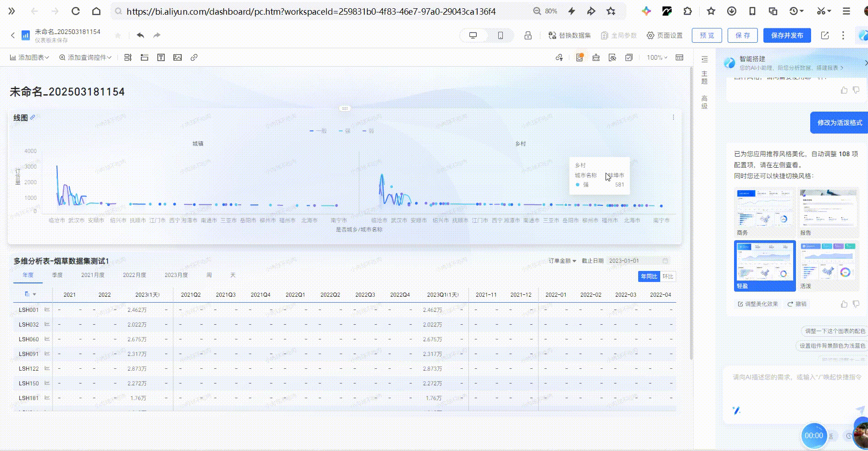Open the 主题 theme side tab
The image size is (868, 451).
coord(705,78)
